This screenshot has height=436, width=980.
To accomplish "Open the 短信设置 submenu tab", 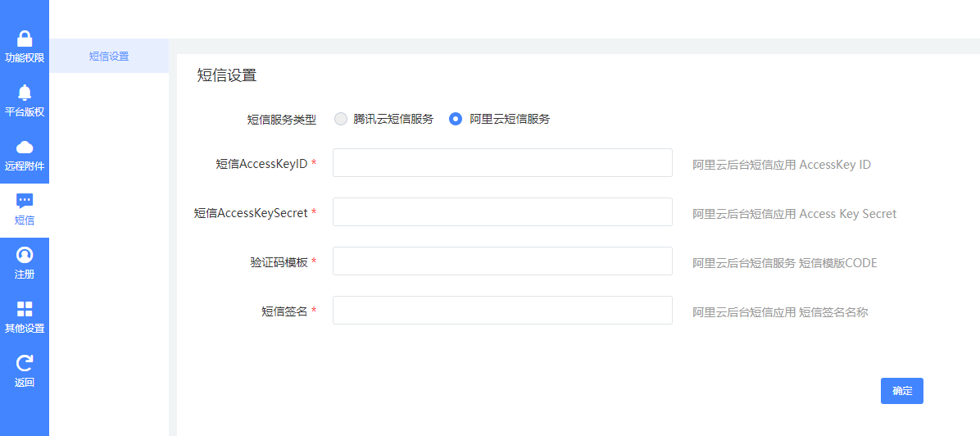I will tap(109, 56).
